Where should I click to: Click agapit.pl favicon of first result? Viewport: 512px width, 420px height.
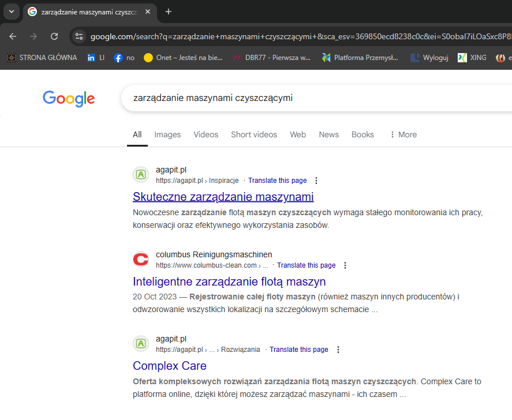click(x=141, y=175)
